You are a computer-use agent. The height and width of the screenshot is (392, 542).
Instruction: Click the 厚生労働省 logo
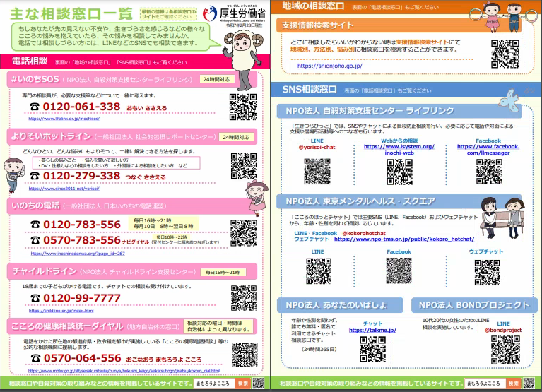point(234,14)
